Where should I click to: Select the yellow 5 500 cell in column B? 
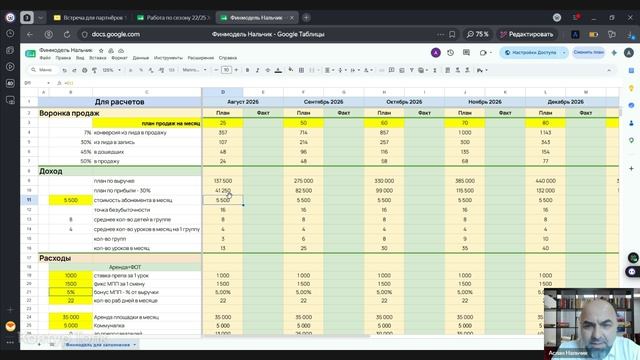point(71,200)
